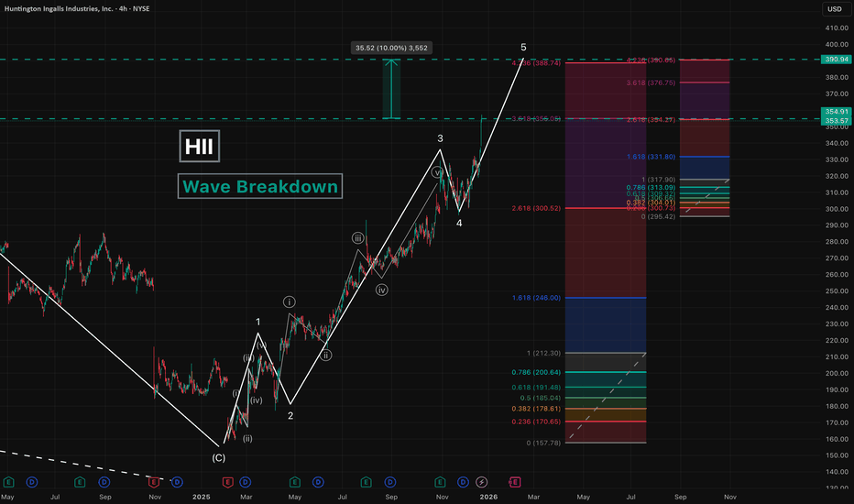Select the circled iv subwave label
The width and height of the screenshot is (854, 504).
tap(382, 290)
